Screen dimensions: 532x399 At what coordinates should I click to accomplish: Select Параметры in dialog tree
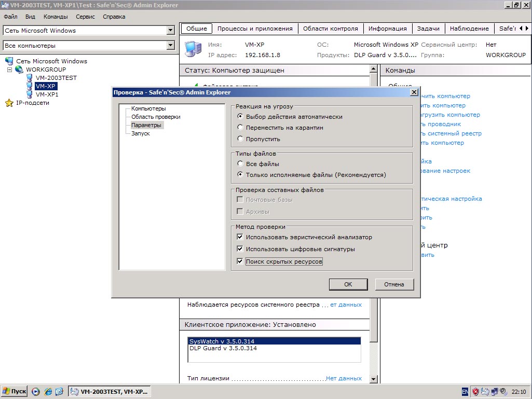click(x=146, y=125)
